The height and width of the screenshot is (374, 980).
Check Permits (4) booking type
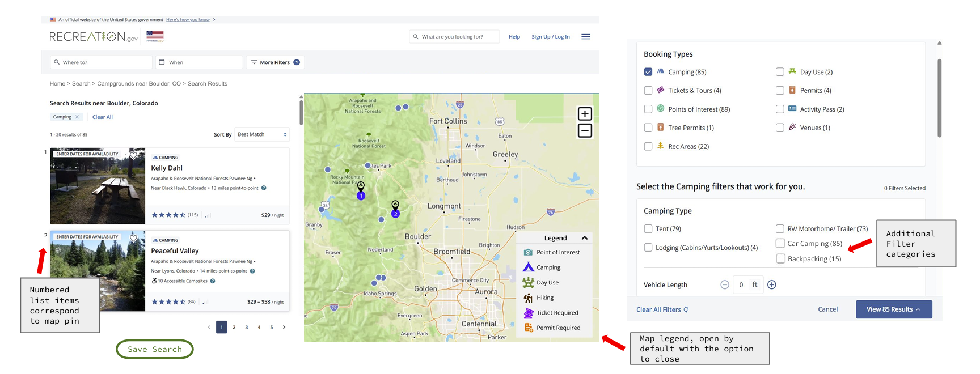click(x=780, y=91)
